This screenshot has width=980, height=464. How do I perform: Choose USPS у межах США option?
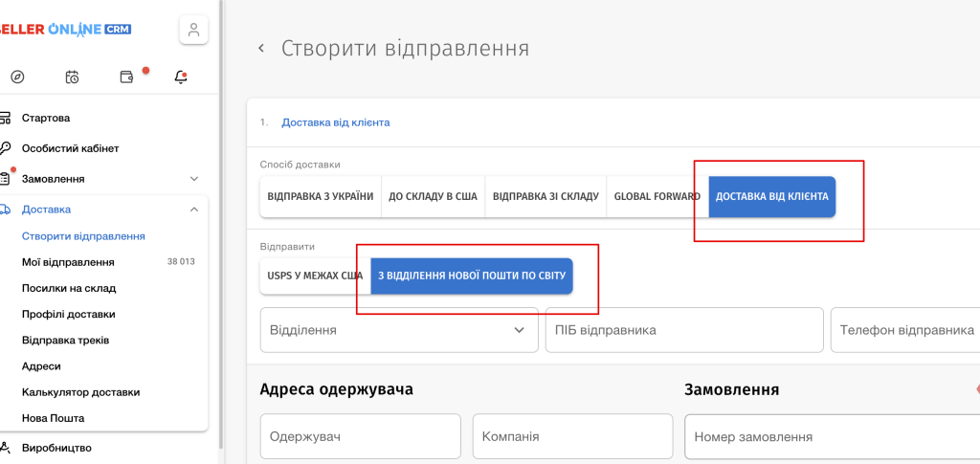point(315,276)
